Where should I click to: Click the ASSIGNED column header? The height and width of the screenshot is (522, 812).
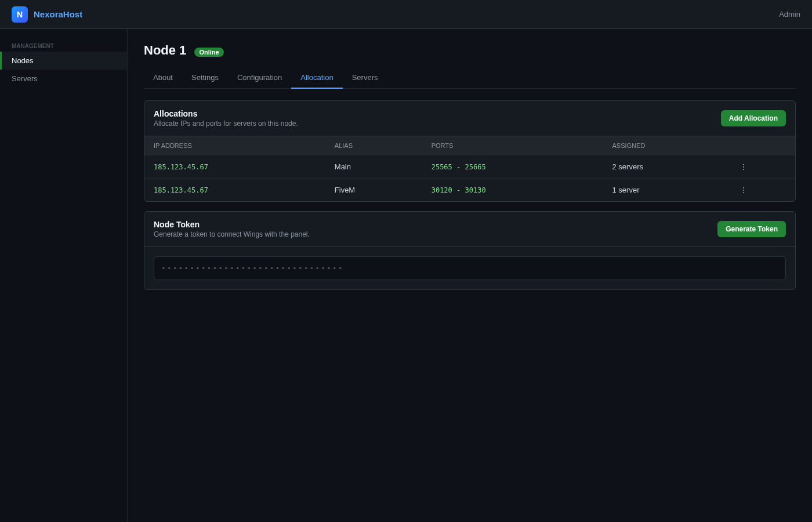(x=629, y=146)
